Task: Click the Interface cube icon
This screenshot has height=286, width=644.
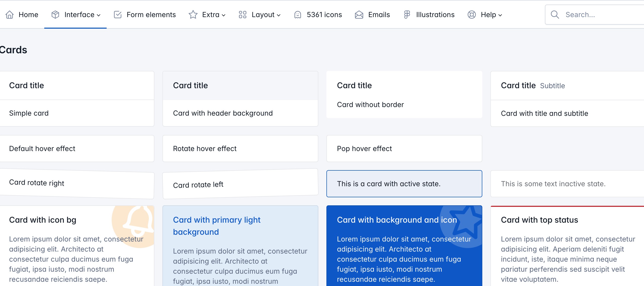Action: [x=55, y=15]
